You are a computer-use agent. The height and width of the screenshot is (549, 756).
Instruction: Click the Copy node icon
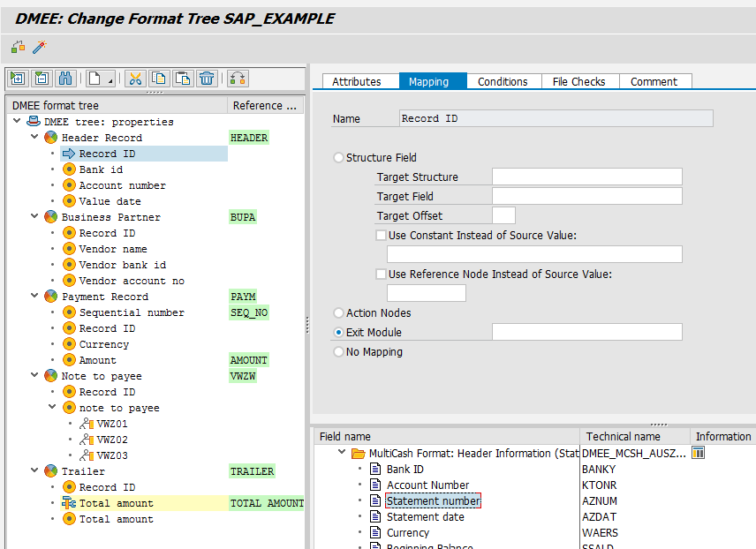159,79
